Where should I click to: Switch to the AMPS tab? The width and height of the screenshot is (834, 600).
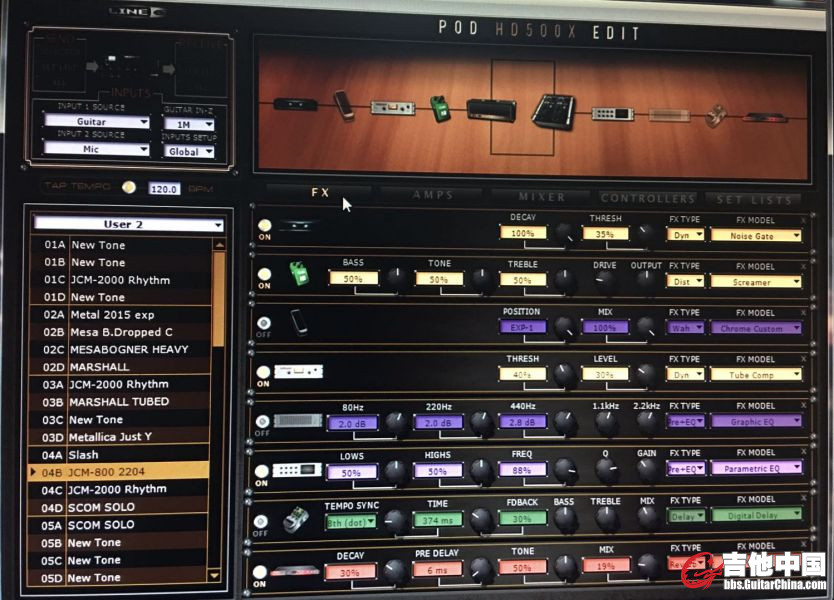(x=433, y=195)
